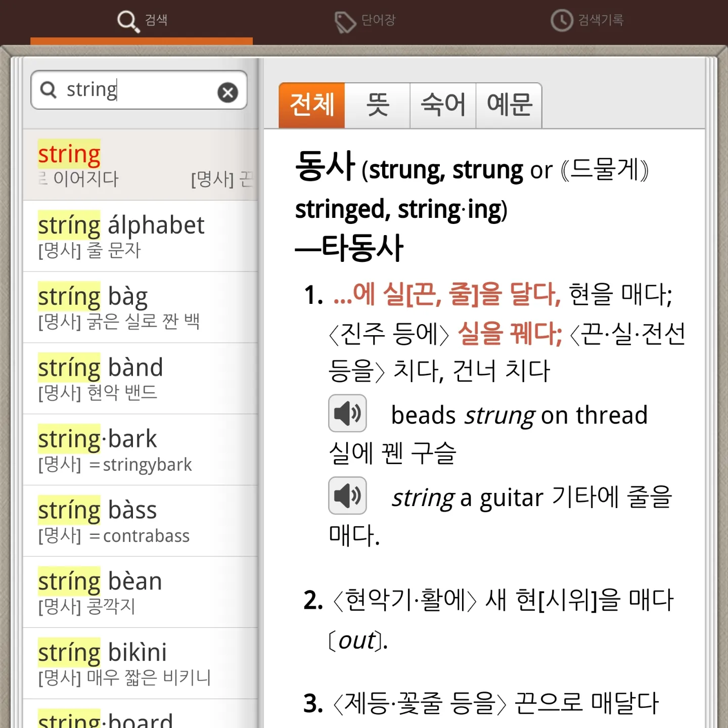
Task: Open 'string·board' entry
Action: click(140, 714)
